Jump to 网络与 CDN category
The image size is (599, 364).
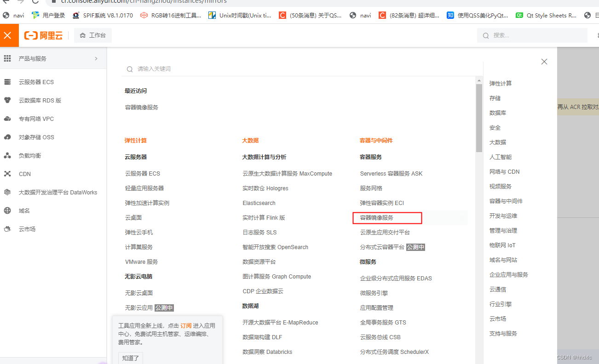[504, 172]
